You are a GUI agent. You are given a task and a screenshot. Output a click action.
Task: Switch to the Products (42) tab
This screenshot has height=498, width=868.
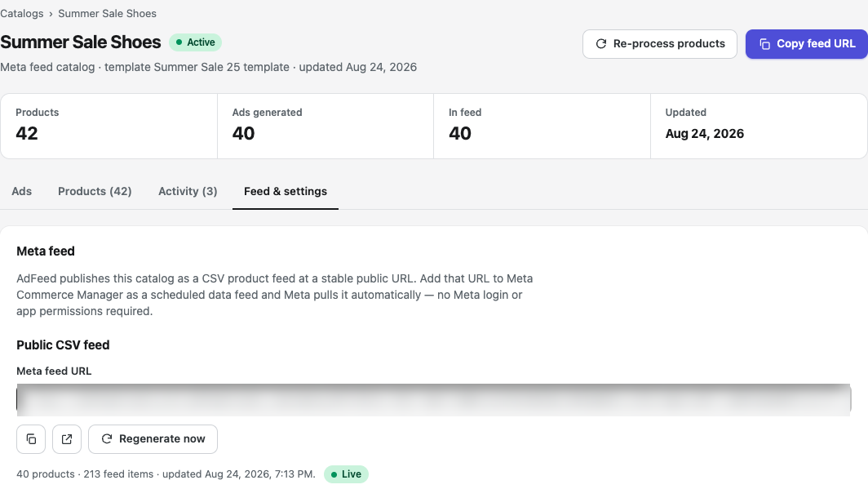95,191
